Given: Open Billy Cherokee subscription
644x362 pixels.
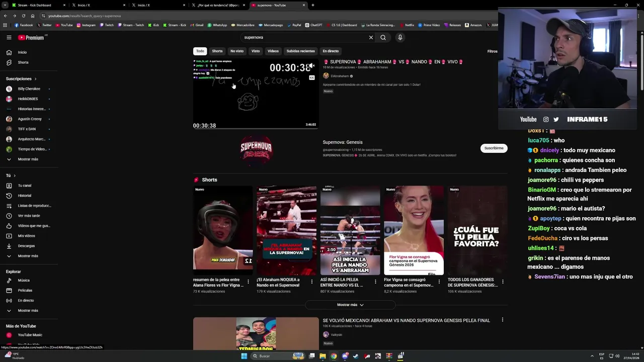Looking at the screenshot, I should [29, 89].
